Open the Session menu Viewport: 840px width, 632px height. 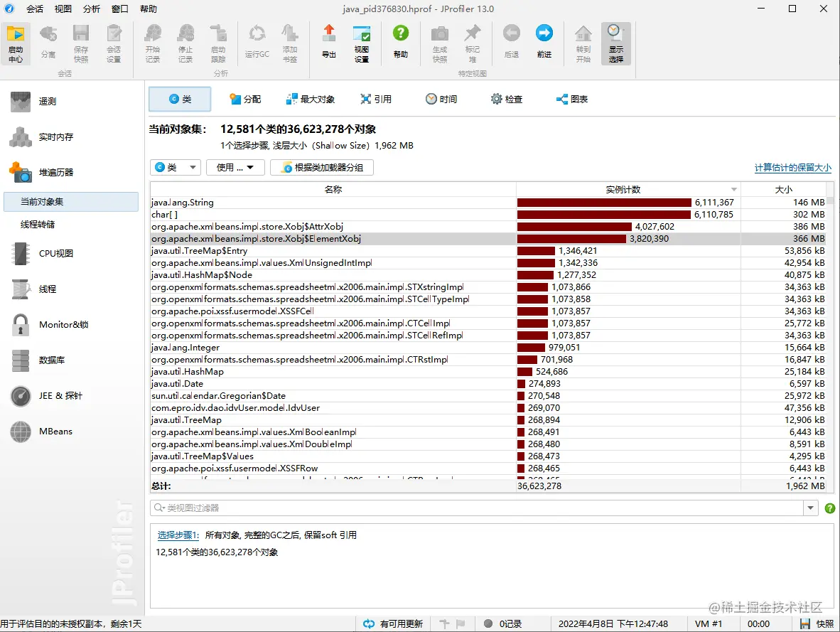[x=35, y=9]
